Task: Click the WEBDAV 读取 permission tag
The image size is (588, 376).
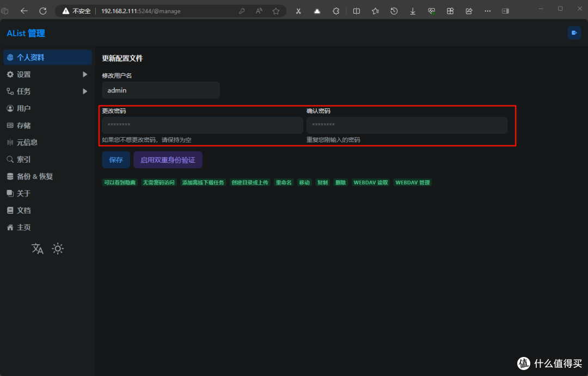Action: [371, 183]
